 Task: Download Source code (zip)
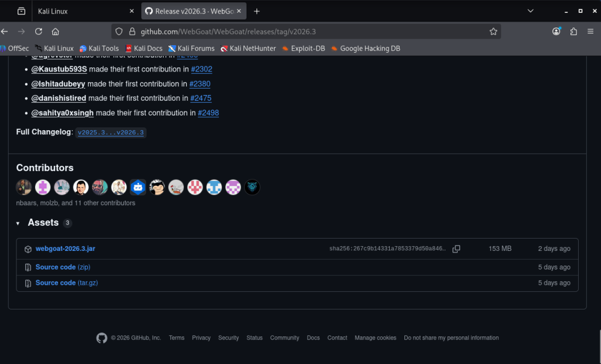(63, 267)
